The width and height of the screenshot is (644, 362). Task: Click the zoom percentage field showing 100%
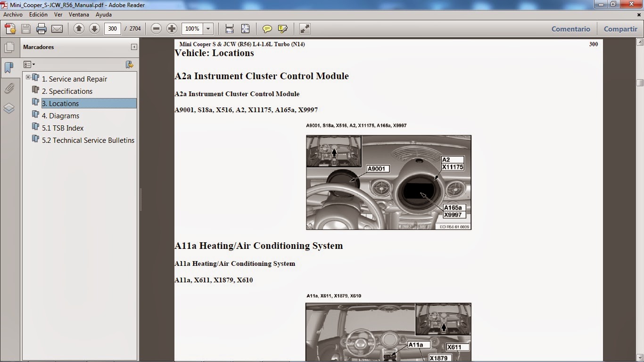click(x=193, y=29)
